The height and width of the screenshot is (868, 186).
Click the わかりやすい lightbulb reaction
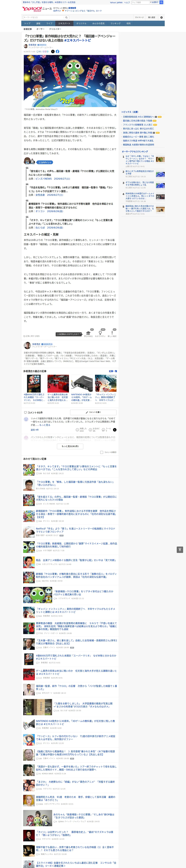[x=100, y=333]
